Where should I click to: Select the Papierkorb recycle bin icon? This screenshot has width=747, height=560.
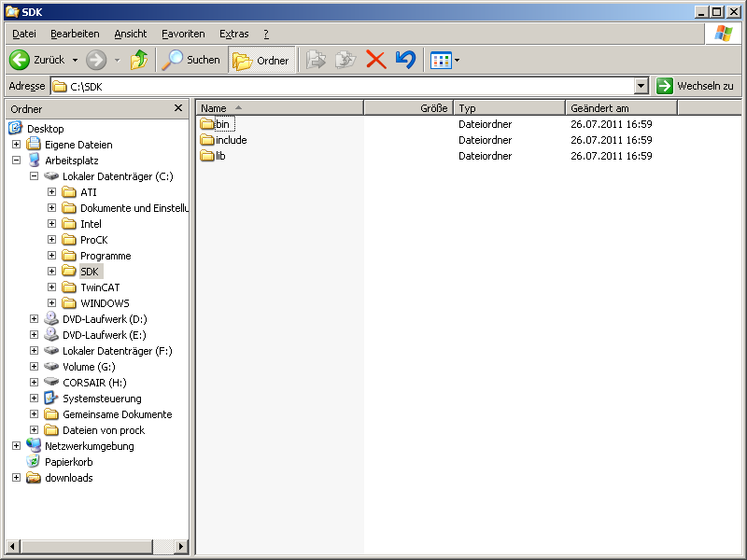coord(34,461)
